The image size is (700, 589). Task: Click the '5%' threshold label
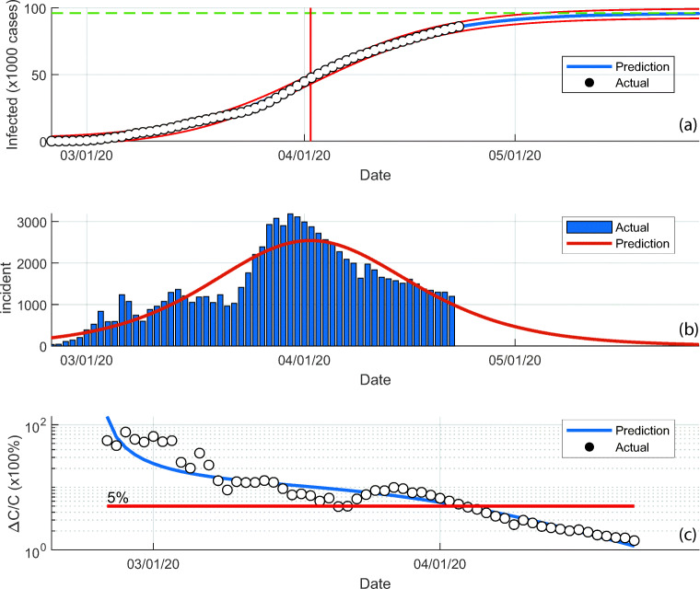119,497
